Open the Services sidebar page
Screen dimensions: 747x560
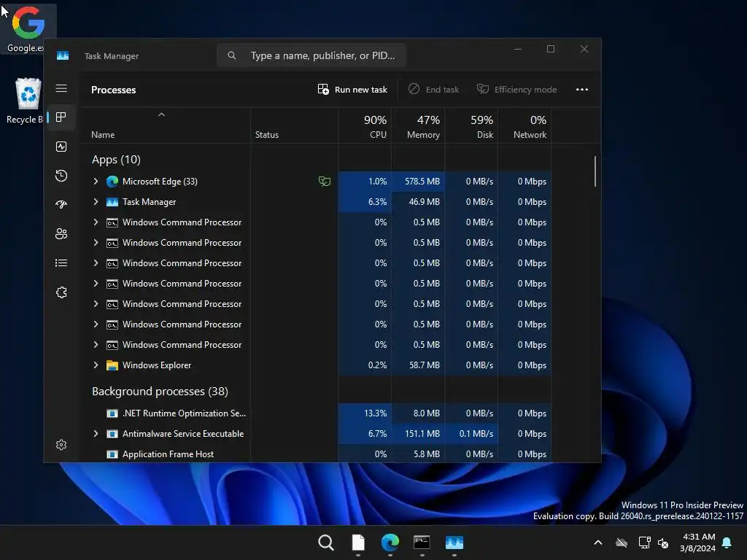(61, 292)
